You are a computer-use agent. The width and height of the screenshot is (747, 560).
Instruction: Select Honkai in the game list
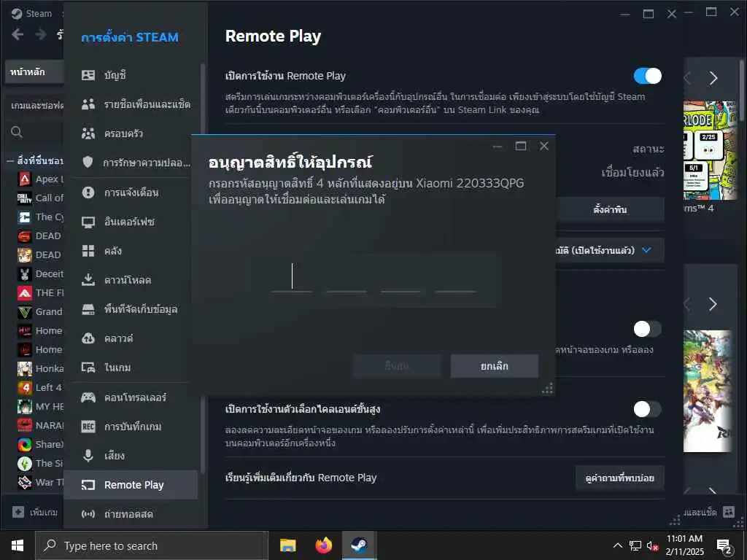pyautogui.click(x=41, y=368)
